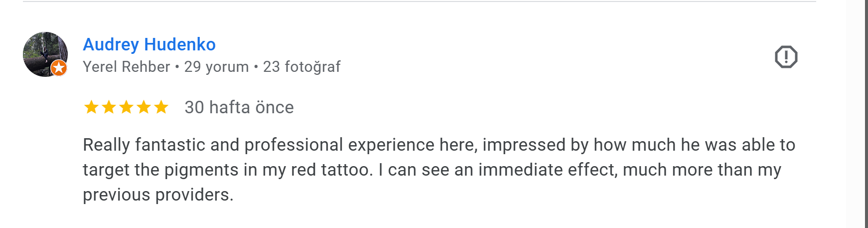Open the Audrey Hudenko profile link
This screenshot has width=868, height=228.
coord(149,44)
